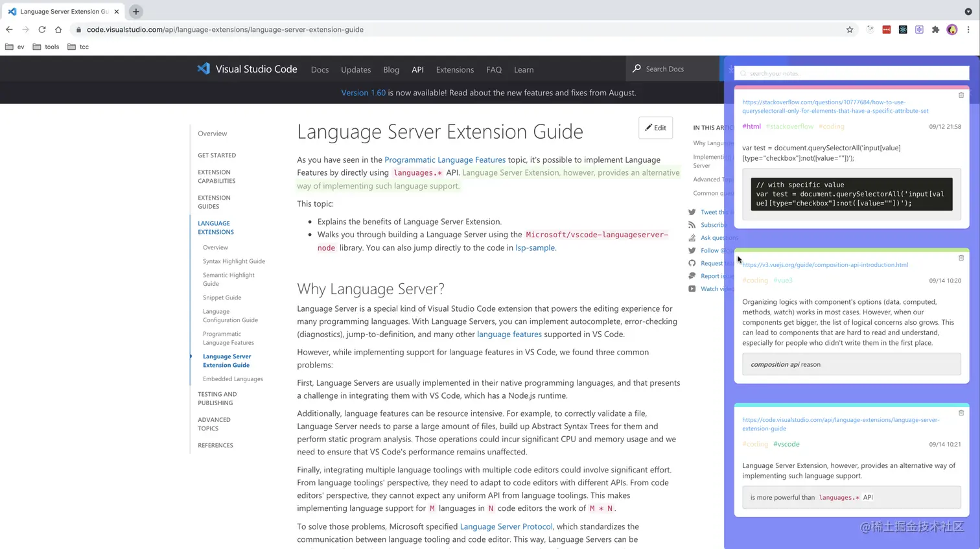Image resolution: width=980 pixels, height=549 pixels.
Task: Open the tools bookmarks folder
Action: 46,47
